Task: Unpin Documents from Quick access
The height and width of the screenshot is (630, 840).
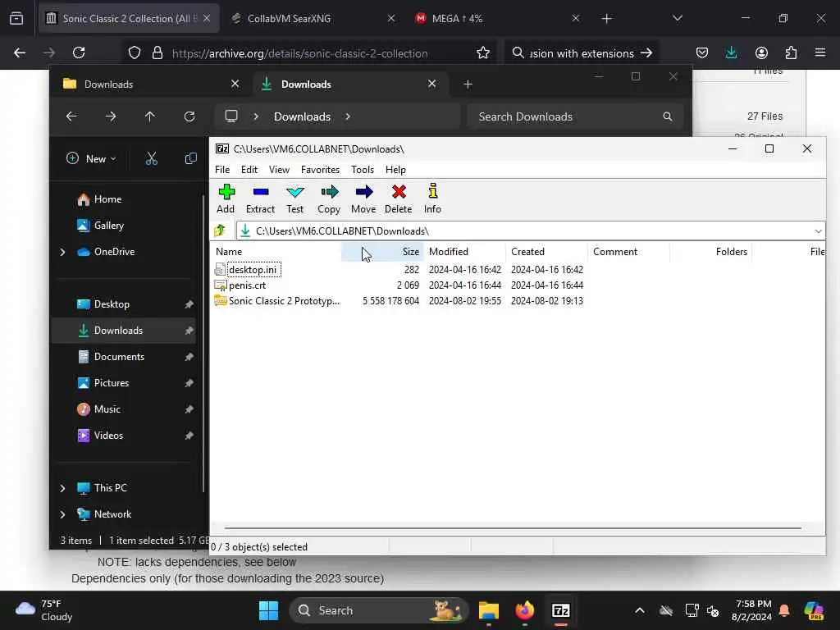Action: tap(189, 357)
